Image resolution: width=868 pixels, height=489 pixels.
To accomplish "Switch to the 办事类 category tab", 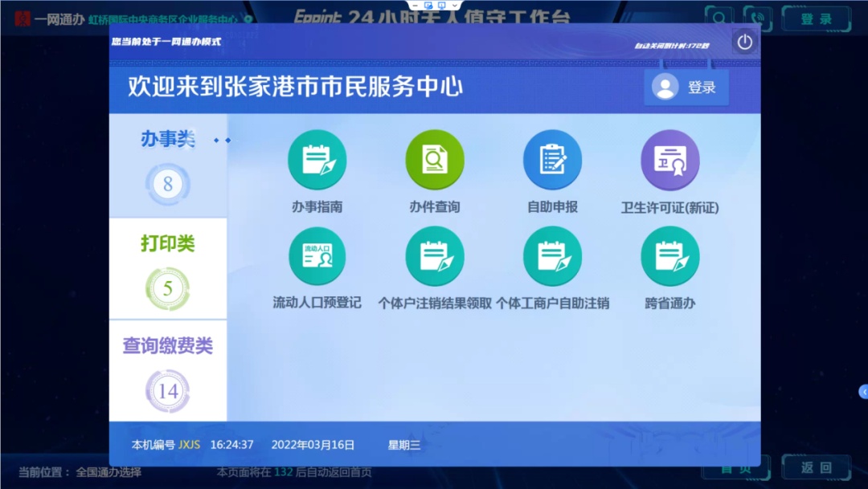I will point(168,166).
